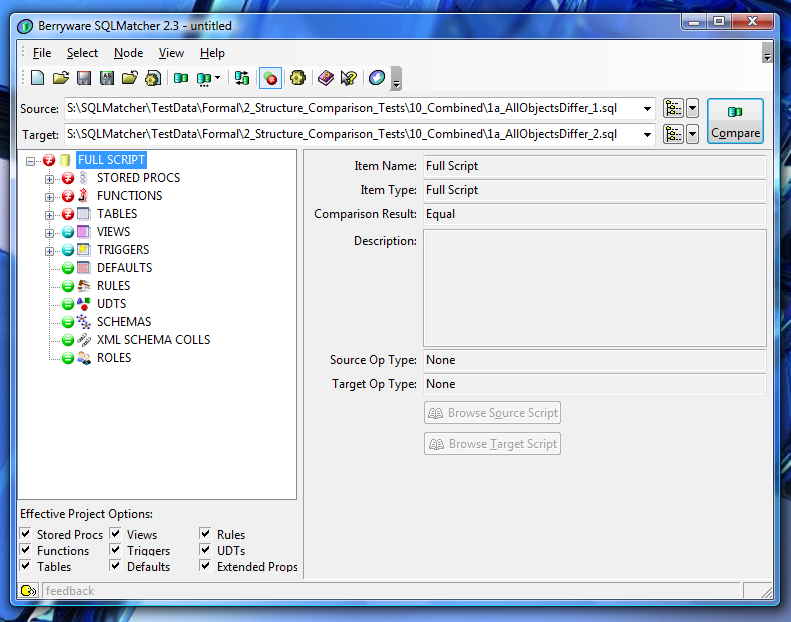Select TABLES in the tree
Viewport: 791px width, 622px height.
(117, 214)
